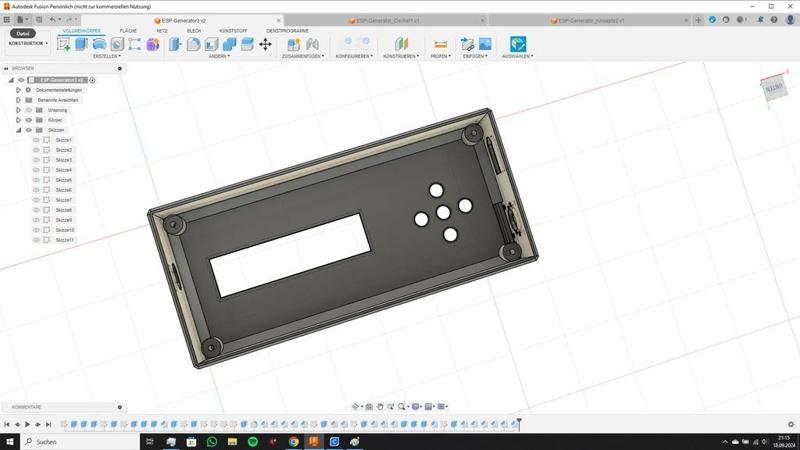Click the ViewCube in the corner

point(774,88)
